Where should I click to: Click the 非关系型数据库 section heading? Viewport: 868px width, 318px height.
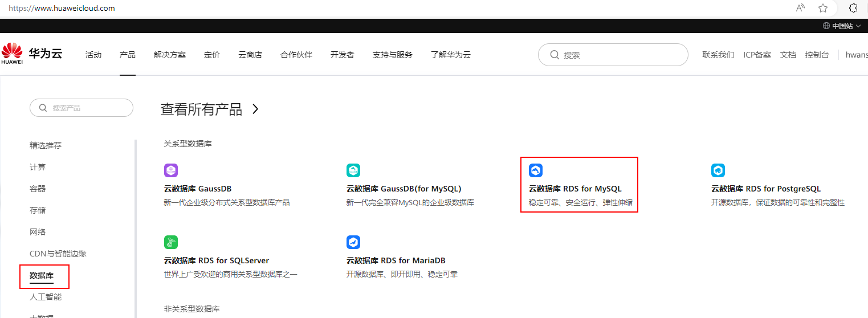(191, 309)
